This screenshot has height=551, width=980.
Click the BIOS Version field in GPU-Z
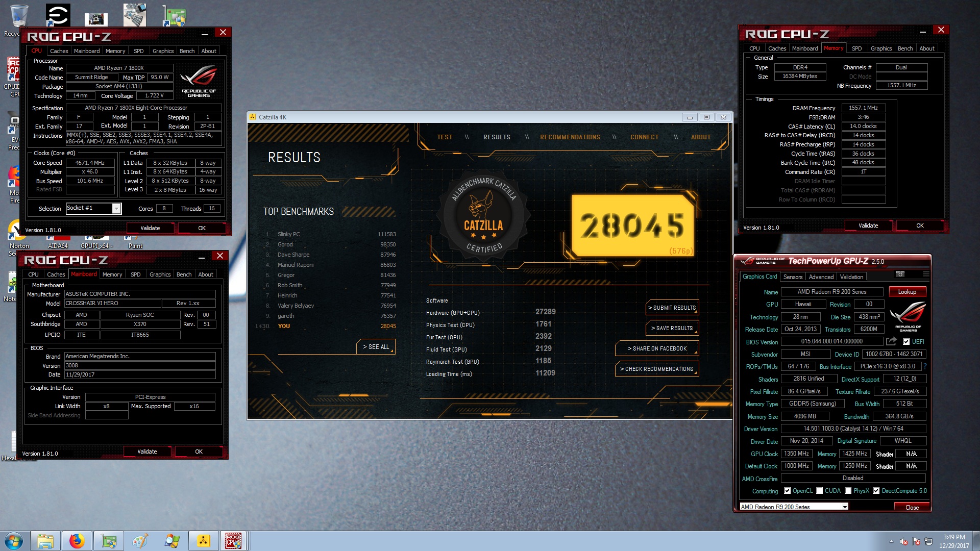pyautogui.click(x=831, y=341)
